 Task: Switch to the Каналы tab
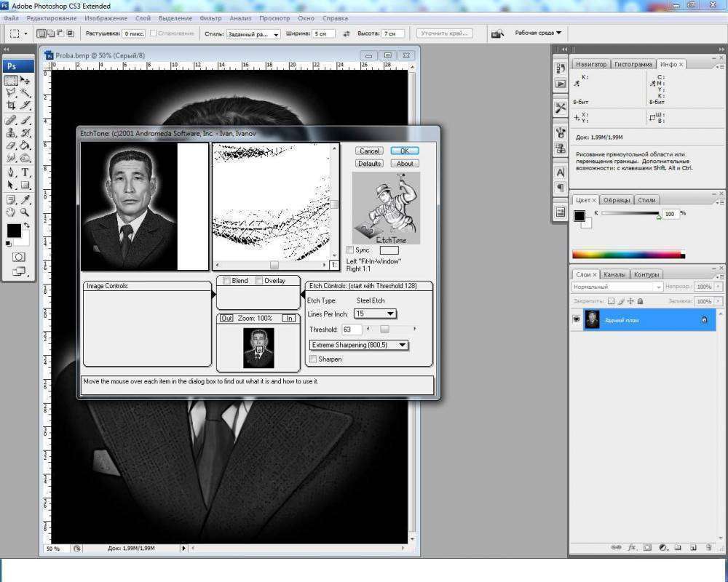click(614, 274)
